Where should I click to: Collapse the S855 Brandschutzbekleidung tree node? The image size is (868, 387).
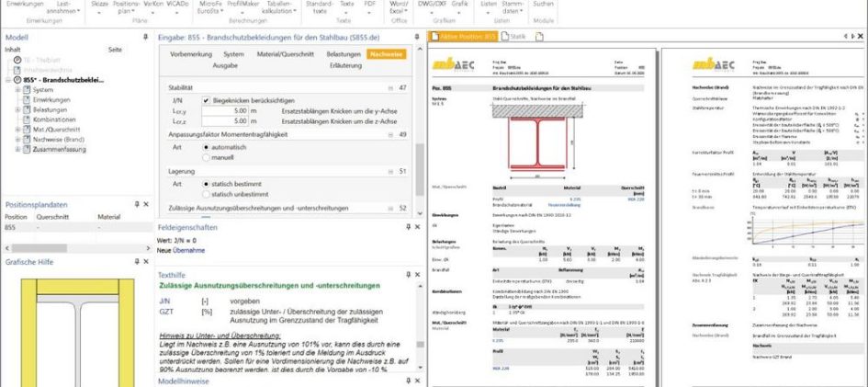coord(9,80)
